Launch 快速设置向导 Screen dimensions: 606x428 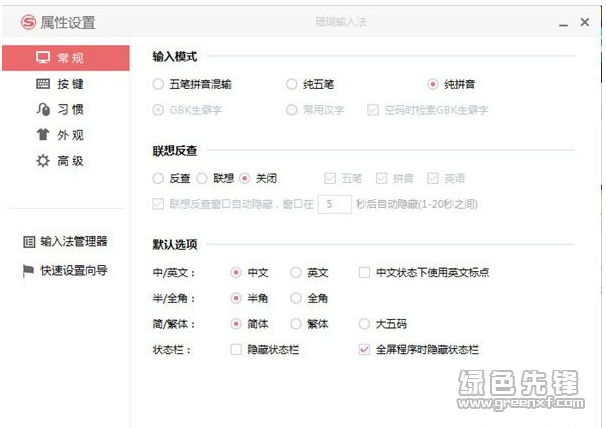[65, 271]
